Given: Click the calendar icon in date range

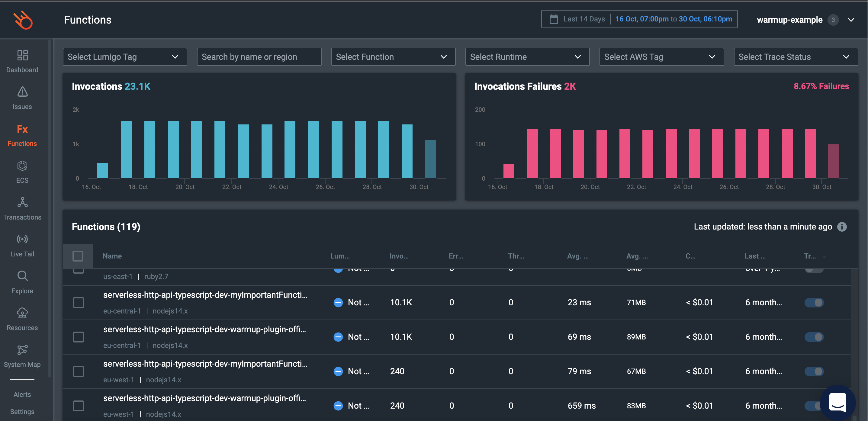Looking at the screenshot, I should (x=554, y=19).
